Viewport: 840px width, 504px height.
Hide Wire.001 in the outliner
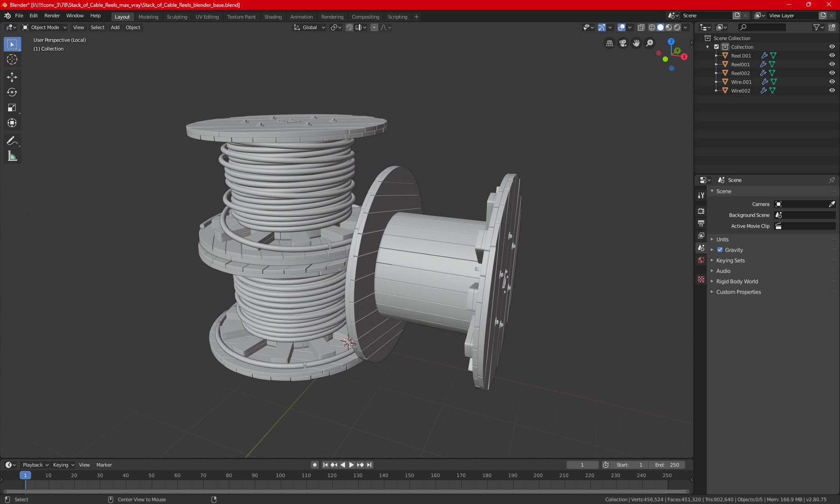pos(832,82)
